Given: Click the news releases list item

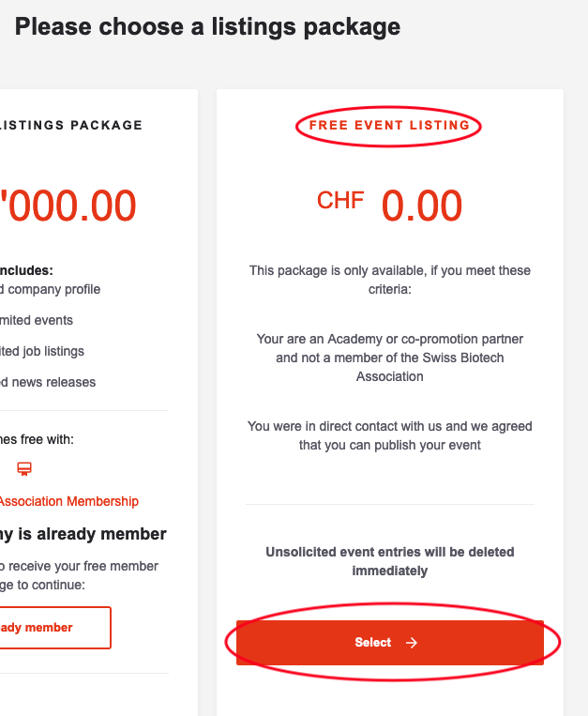Looking at the screenshot, I should (48, 382).
